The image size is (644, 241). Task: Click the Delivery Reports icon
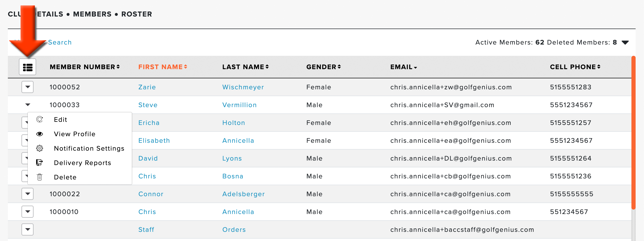(x=40, y=163)
